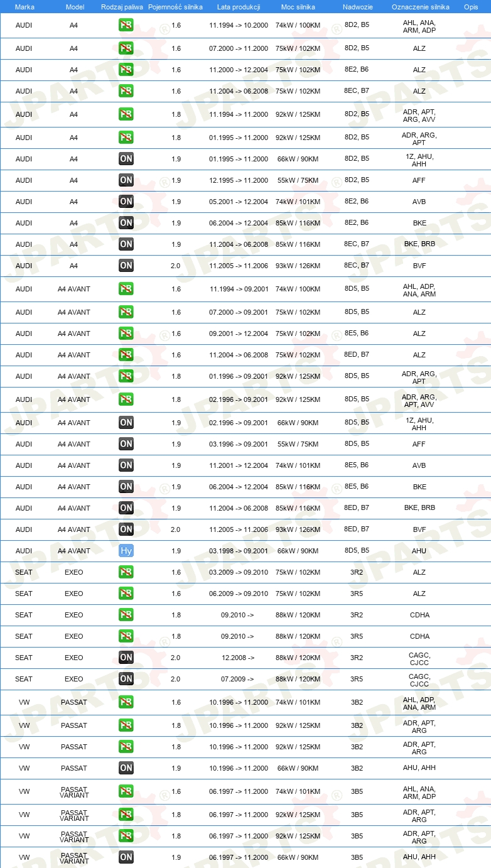Click petrol icon in A4 Avant 01.1996 -> 09.2001 row
Screen dimensions: 491x868
(x=126, y=376)
